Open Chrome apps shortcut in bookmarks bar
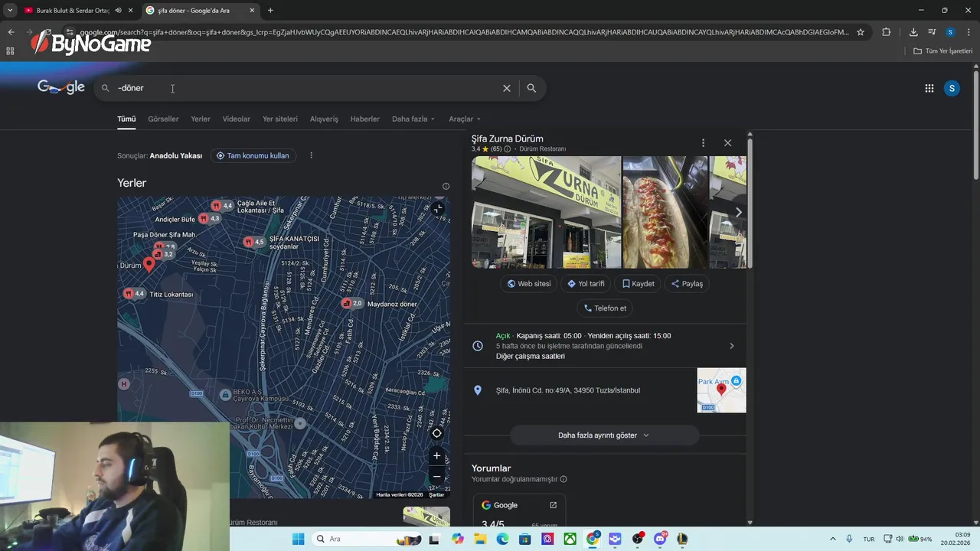Viewport: 980px width, 551px height. pos(10,51)
